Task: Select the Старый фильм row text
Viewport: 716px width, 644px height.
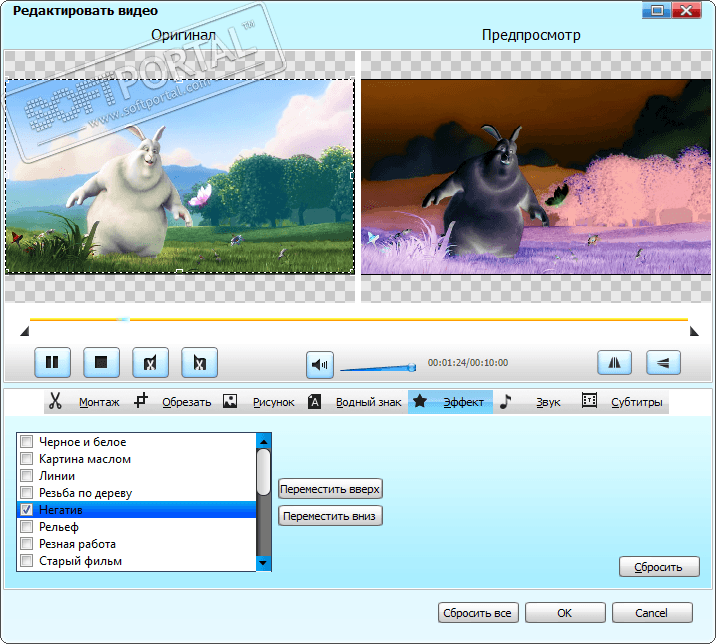Action: point(80,561)
